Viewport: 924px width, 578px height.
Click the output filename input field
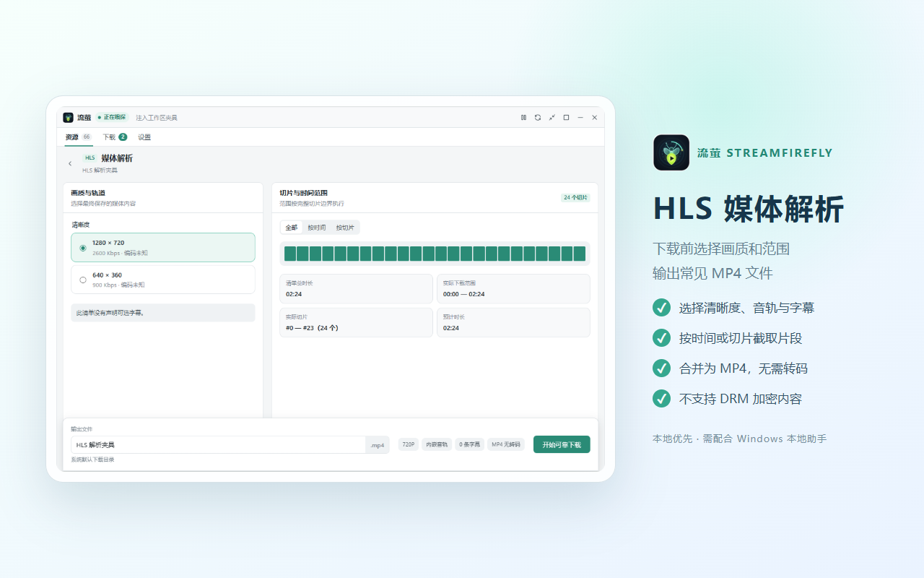tap(218, 445)
